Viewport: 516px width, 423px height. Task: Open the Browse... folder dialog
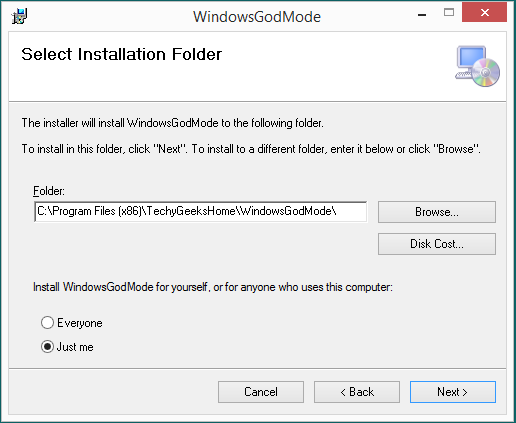(x=437, y=212)
